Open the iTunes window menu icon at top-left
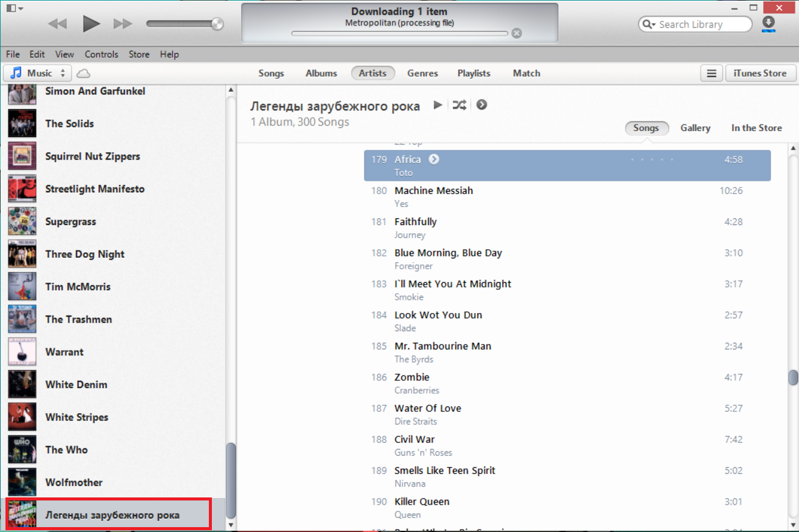The width and height of the screenshot is (799, 532). coord(15,8)
